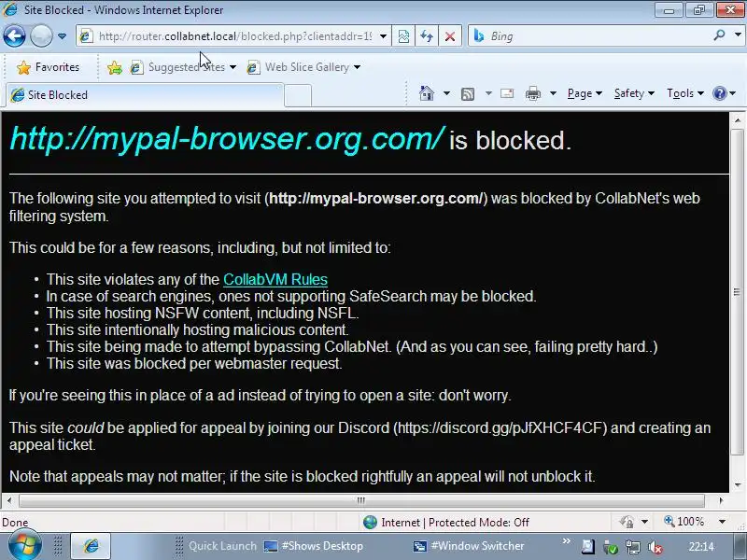Open Suggested Sites favorites link

coord(183,67)
